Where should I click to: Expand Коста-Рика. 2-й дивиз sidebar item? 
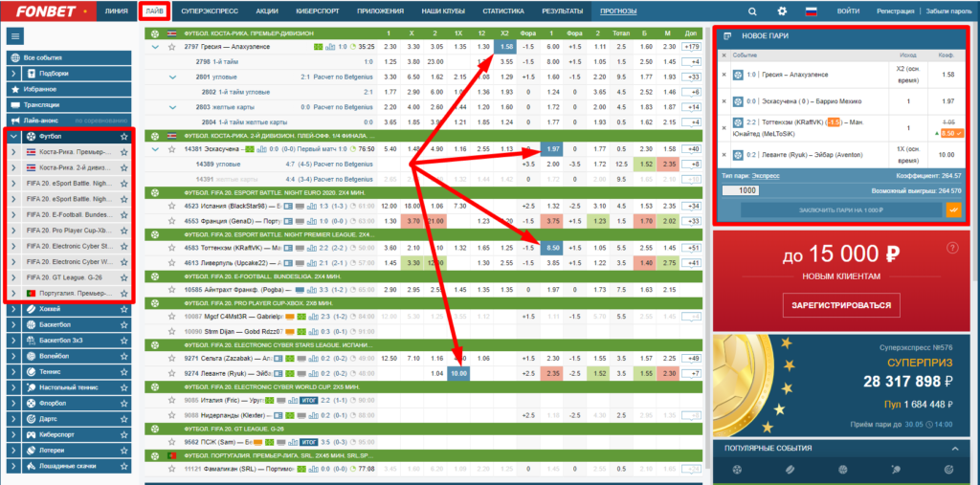coord(13,168)
